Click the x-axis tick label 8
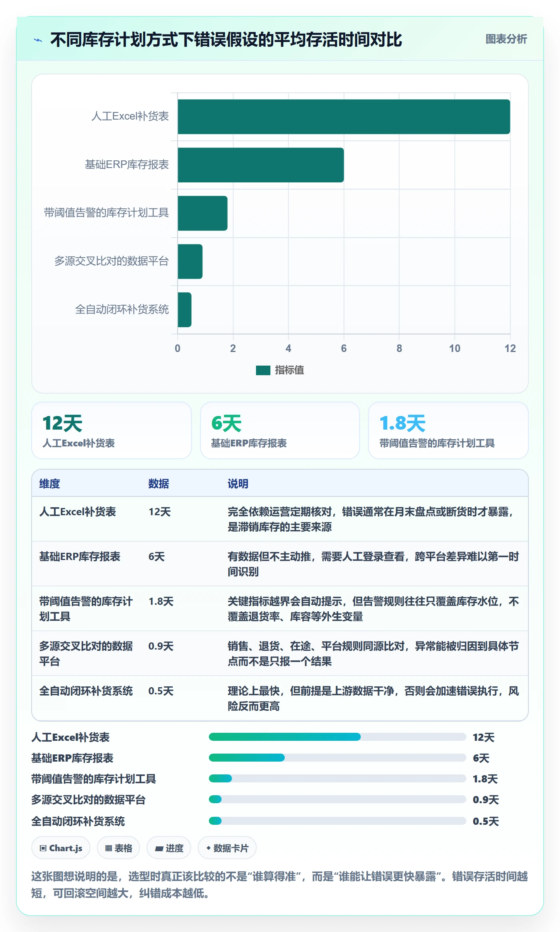The image size is (560, 932). click(x=399, y=348)
